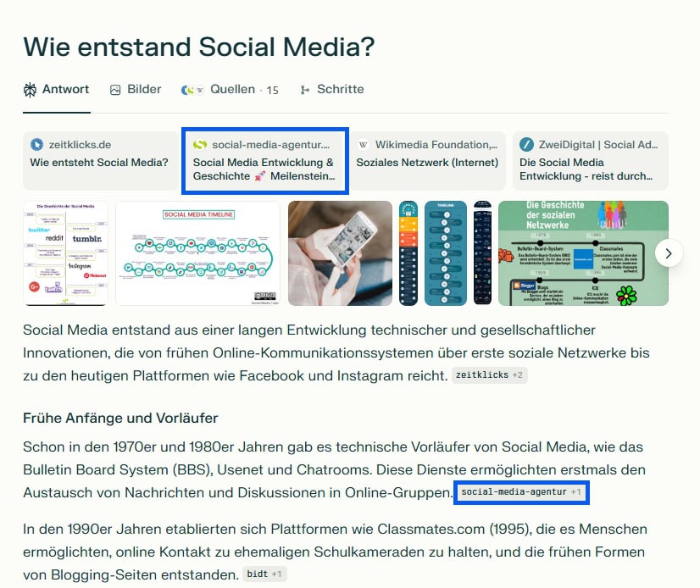
Task: Click the bidt +1 citation chip
Action: (264, 574)
